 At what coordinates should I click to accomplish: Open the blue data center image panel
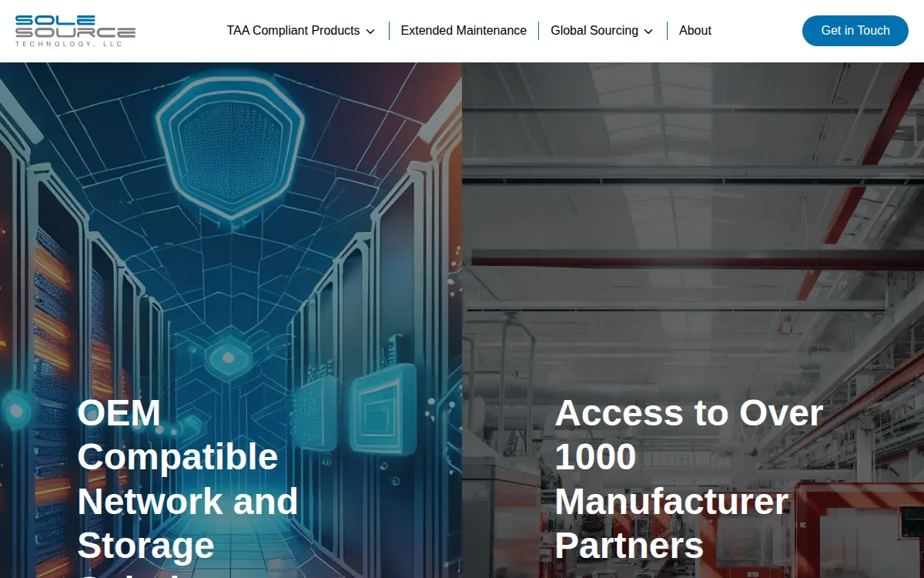click(x=231, y=320)
